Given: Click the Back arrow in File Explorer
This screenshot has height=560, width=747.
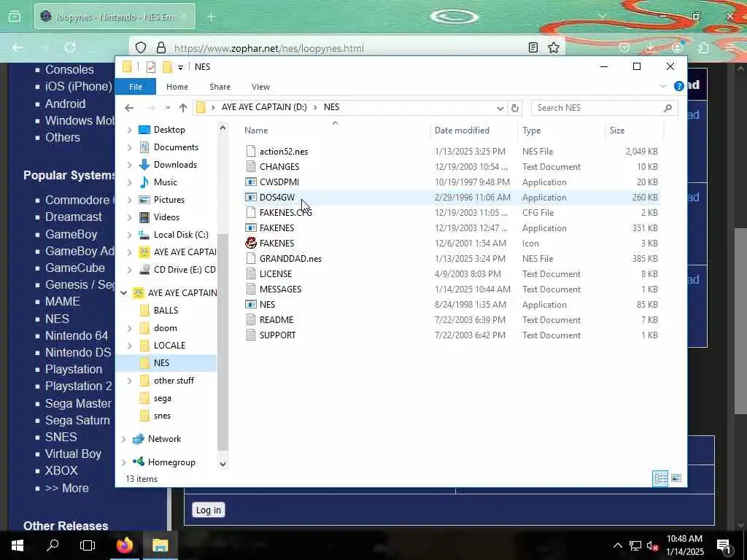Looking at the screenshot, I should tap(129, 108).
